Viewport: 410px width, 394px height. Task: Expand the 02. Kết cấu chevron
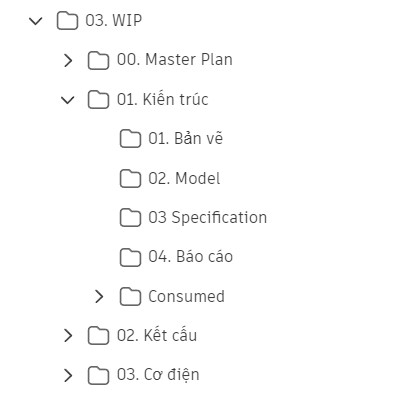point(68,336)
